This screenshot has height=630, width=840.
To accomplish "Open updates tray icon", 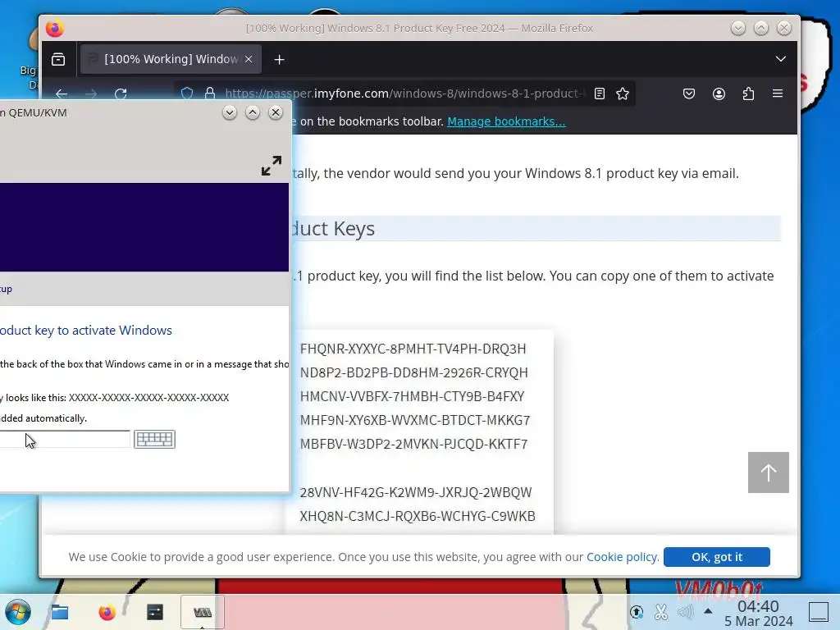I will tap(637, 611).
